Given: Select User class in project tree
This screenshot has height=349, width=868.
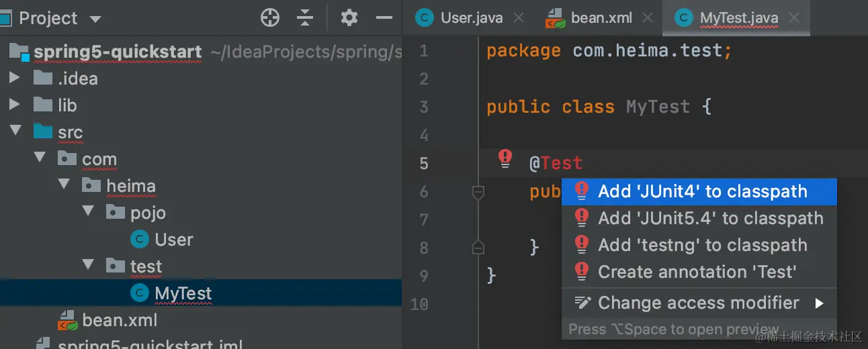Looking at the screenshot, I should (x=173, y=240).
